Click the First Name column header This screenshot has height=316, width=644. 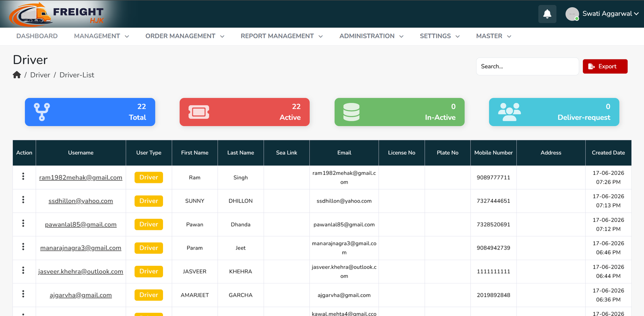[x=195, y=153]
